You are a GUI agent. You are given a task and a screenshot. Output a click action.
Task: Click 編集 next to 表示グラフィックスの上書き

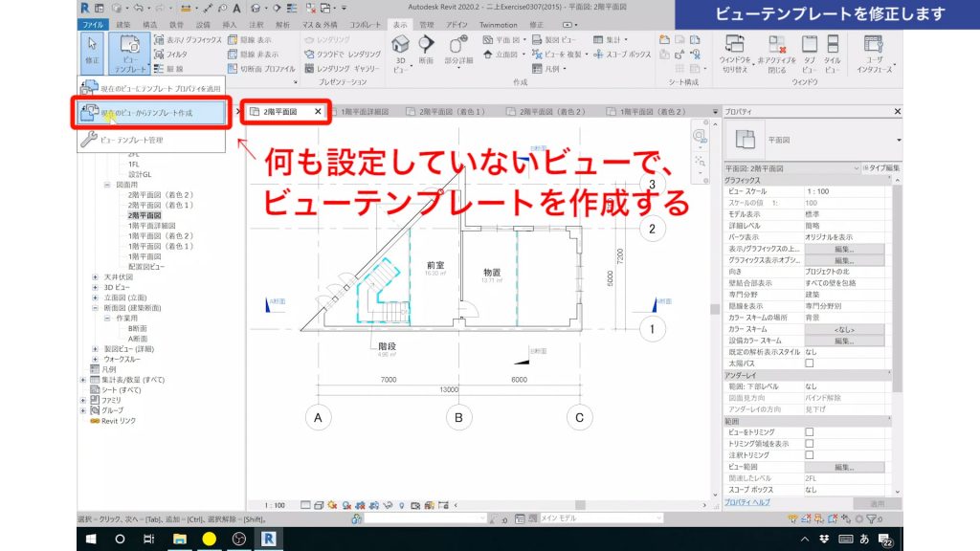[843, 251]
